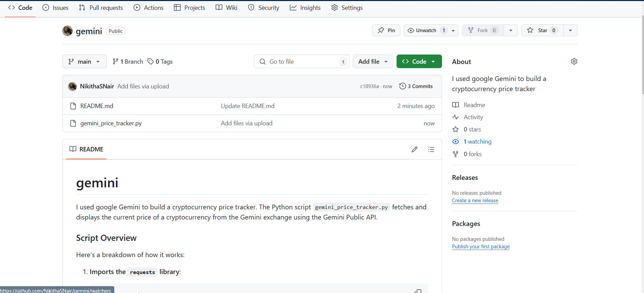Expand the Star lists dropdown
Image resolution: width=644 pixels, height=293 pixels.
click(x=570, y=30)
